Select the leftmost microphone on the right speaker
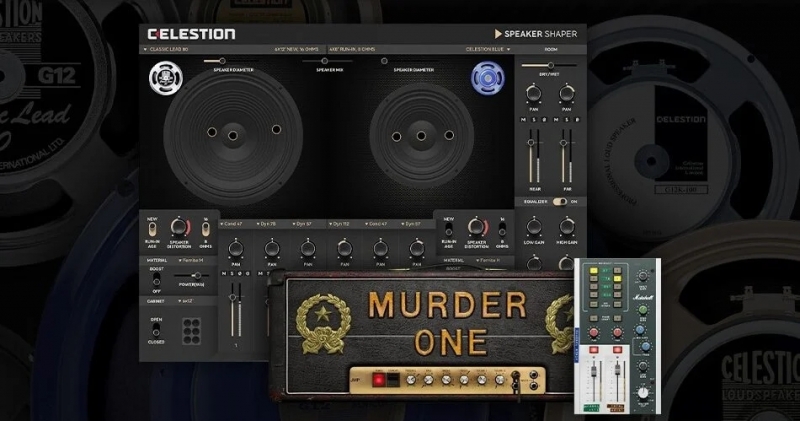Screen dimensions: 800x421 [x=396, y=137]
